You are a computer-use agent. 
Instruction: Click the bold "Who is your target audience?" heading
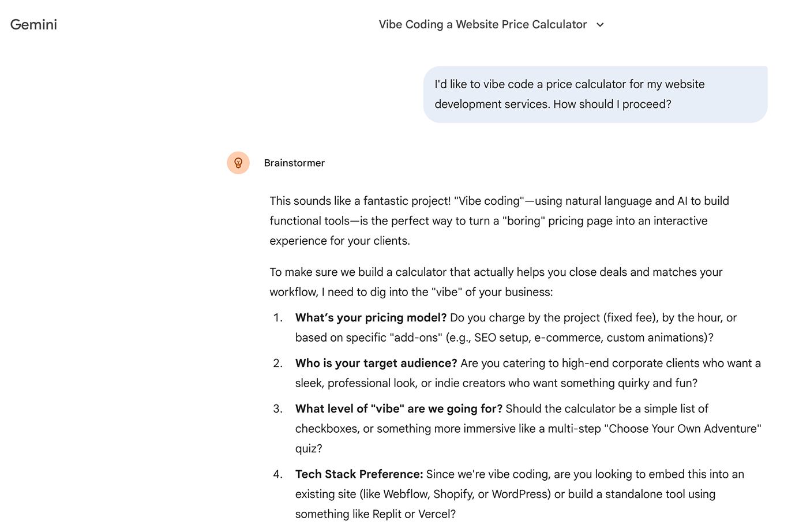click(x=376, y=363)
